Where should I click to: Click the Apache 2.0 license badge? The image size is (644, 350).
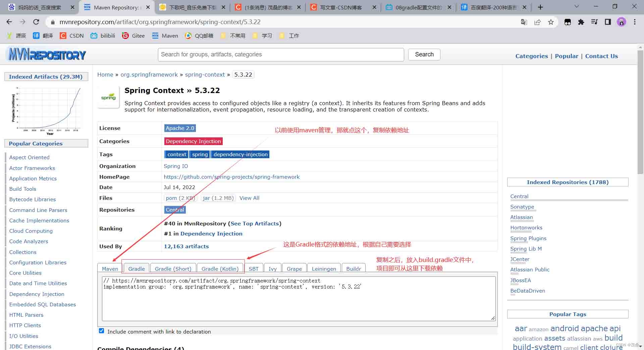pyautogui.click(x=180, y=128)
